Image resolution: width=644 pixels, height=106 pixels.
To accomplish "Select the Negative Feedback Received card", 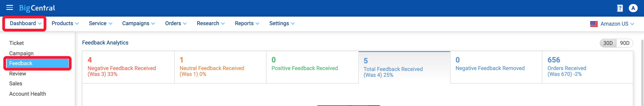I will click(128, 67).
